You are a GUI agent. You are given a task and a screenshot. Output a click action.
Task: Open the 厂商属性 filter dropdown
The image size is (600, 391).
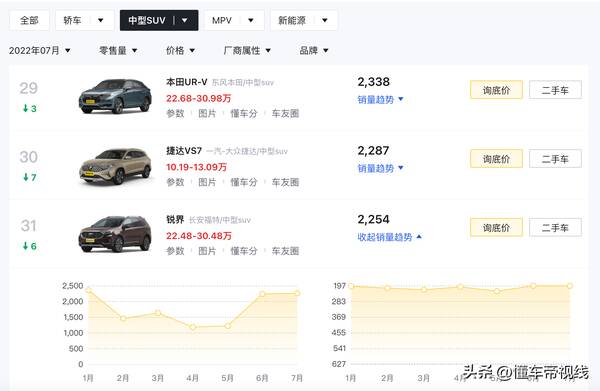click(247, 51)
